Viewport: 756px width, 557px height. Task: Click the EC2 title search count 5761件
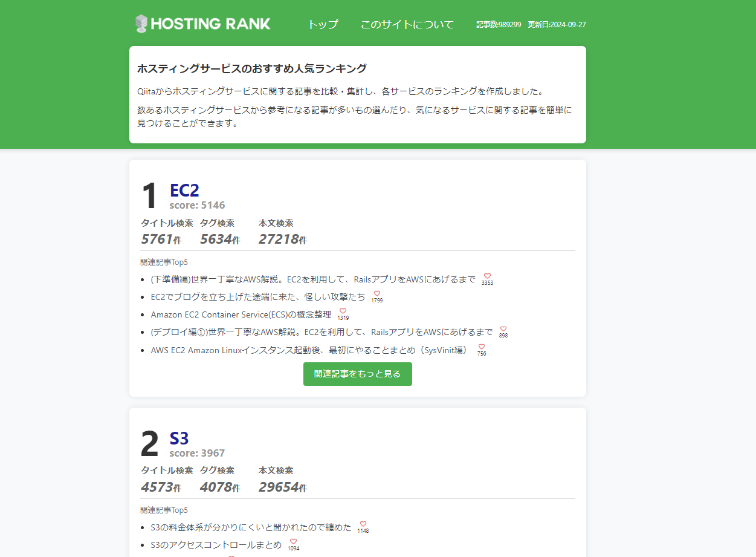point(161,239)
